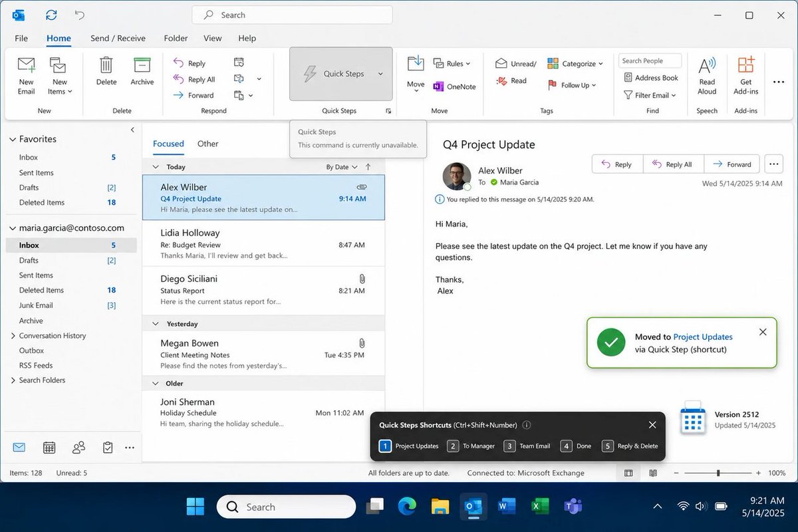Open Word from the taskbar

pos(506,507)
